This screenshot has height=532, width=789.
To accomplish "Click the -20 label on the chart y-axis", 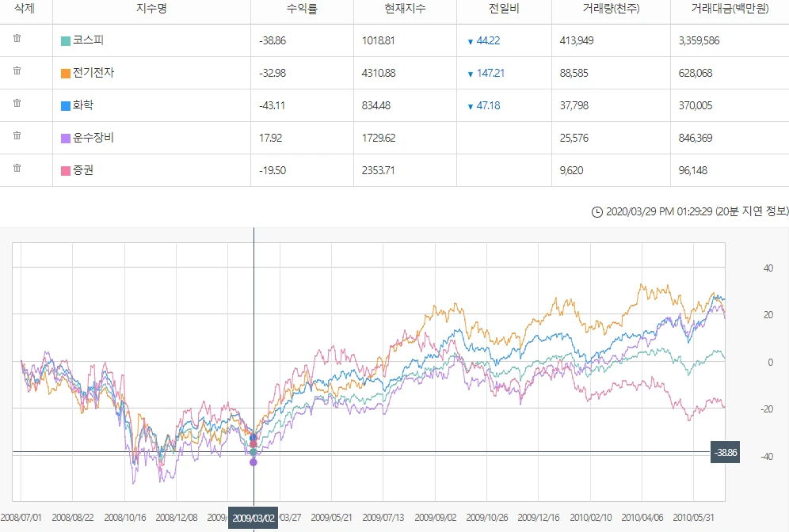I will [x=766, y=409].
